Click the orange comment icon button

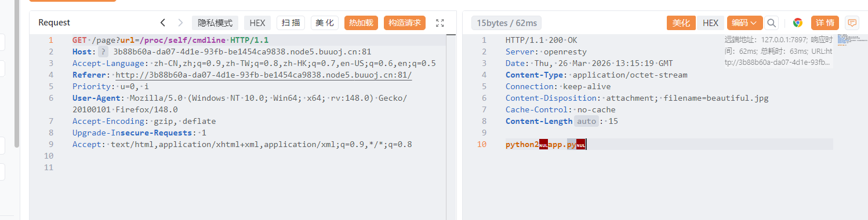[x=852, y=23]
